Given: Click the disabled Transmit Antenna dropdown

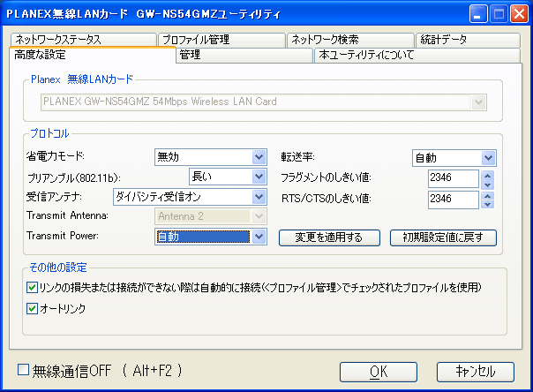Looking at the screenshot, I should tap(211, 216).
